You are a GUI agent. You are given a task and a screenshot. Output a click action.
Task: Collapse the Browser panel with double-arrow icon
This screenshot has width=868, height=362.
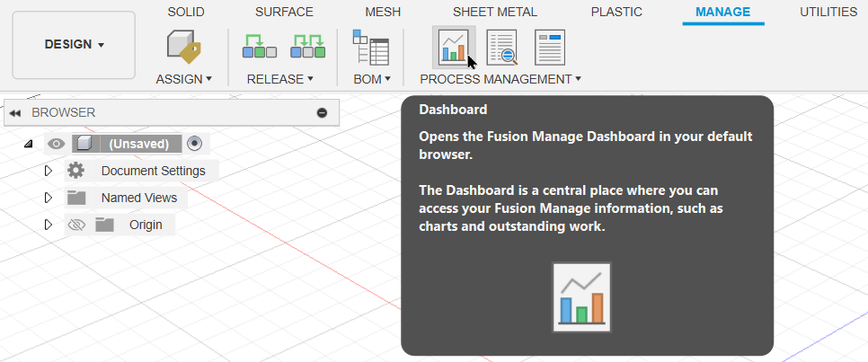(15, 113)
